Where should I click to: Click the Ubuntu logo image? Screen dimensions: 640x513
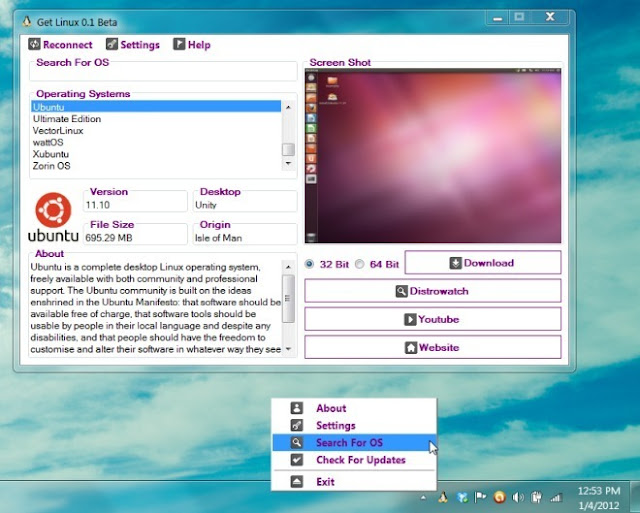53,217
